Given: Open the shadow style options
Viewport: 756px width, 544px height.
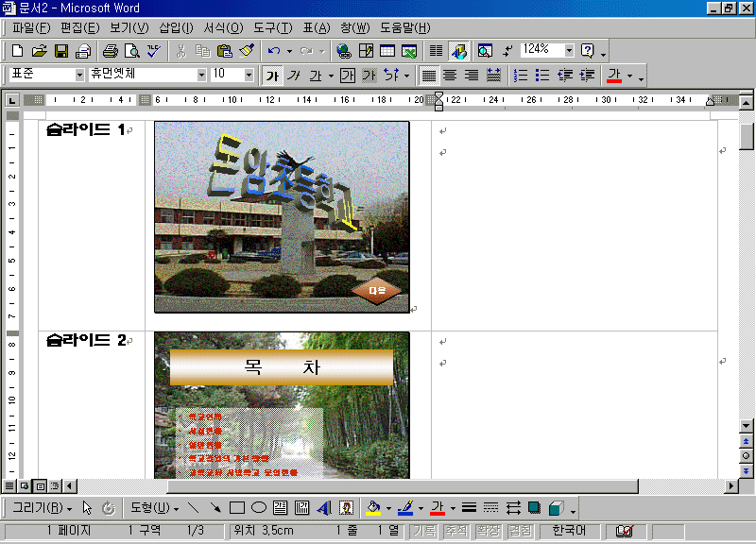Looking at the screenshot, I should point(534,507).
